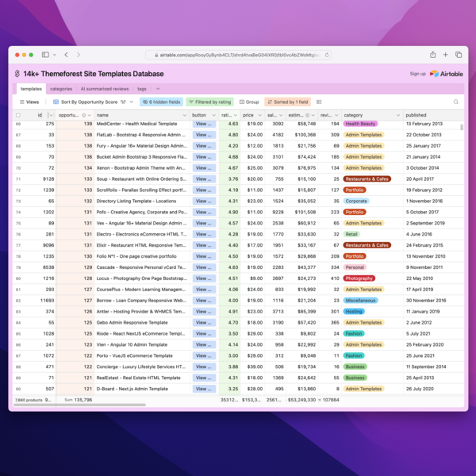Click View button for MediCenter row
Screen dimensions: 476x476
(204, 124)
